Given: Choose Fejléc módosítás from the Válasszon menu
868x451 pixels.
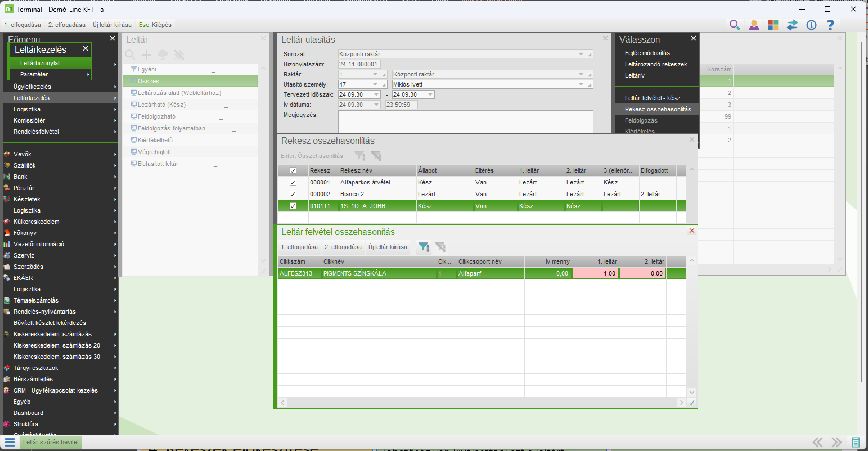Looking at the screenshot, I should [x=647, y=53].
